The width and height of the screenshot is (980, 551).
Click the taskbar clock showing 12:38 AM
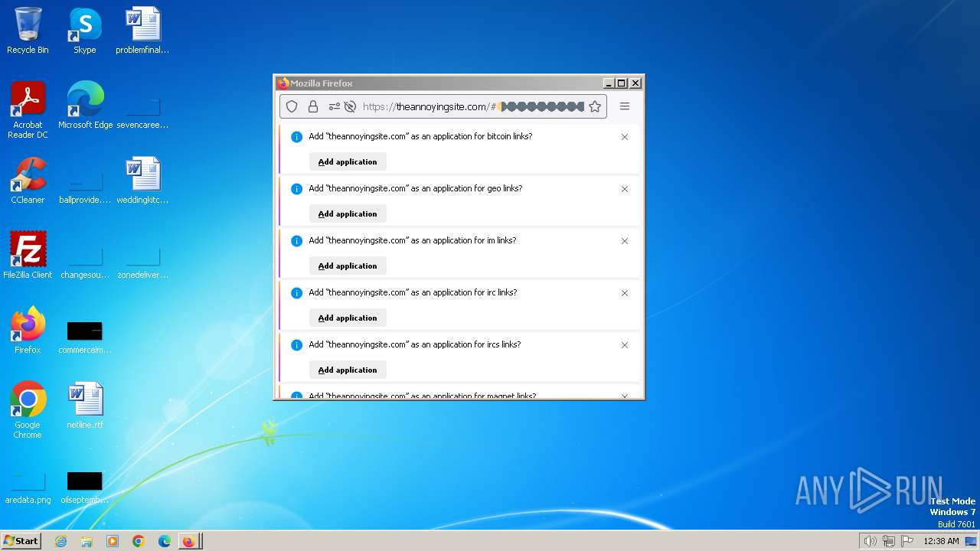click(x=941, y=541)
